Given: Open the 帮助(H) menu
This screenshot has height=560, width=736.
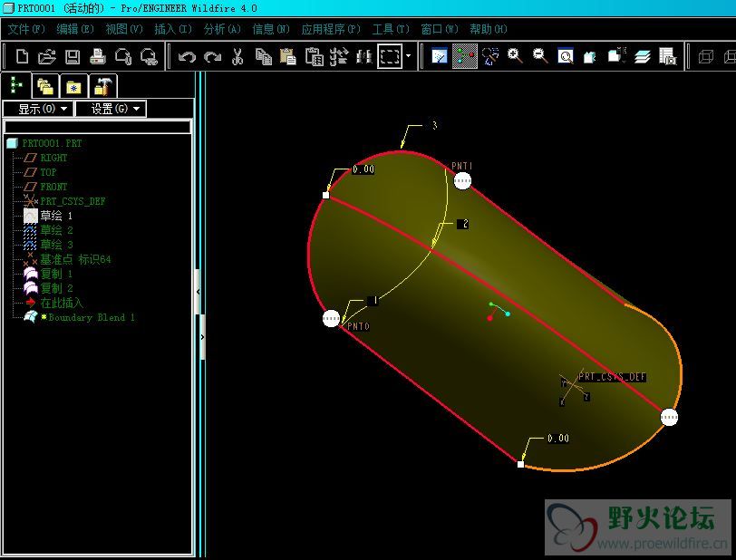Looking at the screenshot, I should click(489, 29).
